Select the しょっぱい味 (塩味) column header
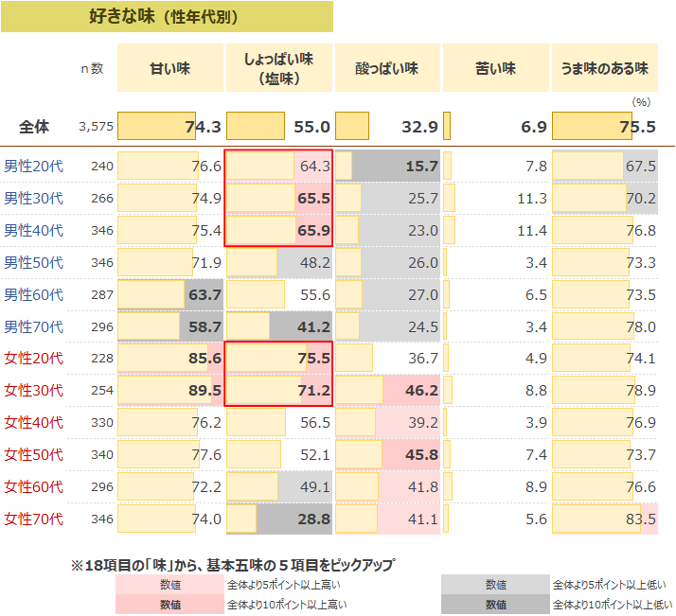The width and height of the screenshot is (676, 616). [x=278, y=68]
